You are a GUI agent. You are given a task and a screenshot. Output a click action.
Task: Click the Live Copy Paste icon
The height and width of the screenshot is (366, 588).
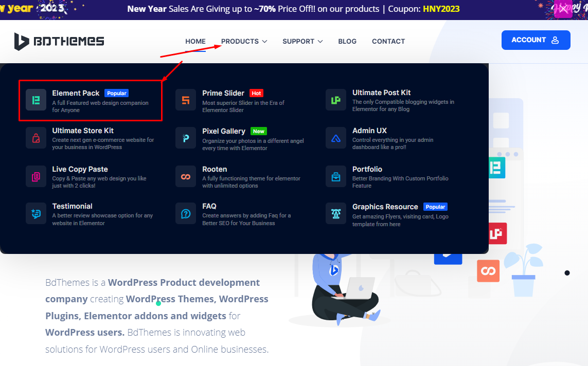(x=36, y=176)
